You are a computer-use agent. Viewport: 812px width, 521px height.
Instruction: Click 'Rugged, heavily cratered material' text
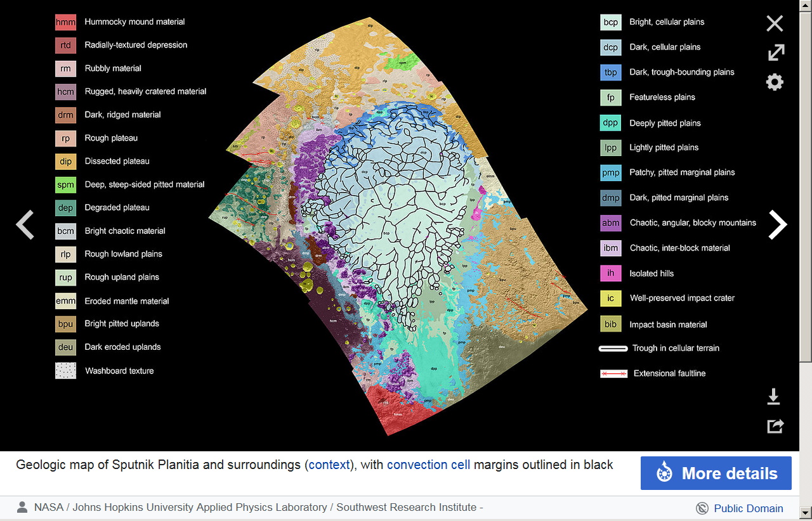(x=146, y=91)
